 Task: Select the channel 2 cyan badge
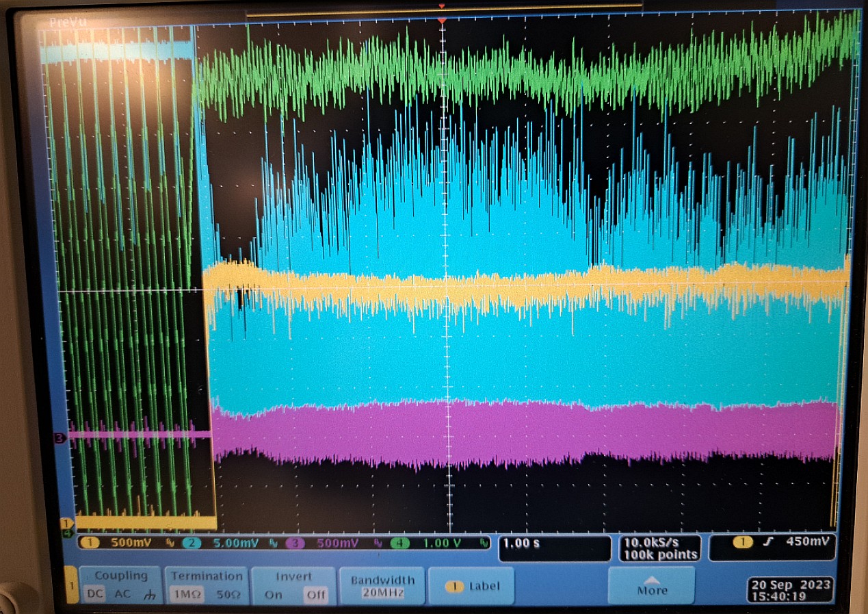192,543
